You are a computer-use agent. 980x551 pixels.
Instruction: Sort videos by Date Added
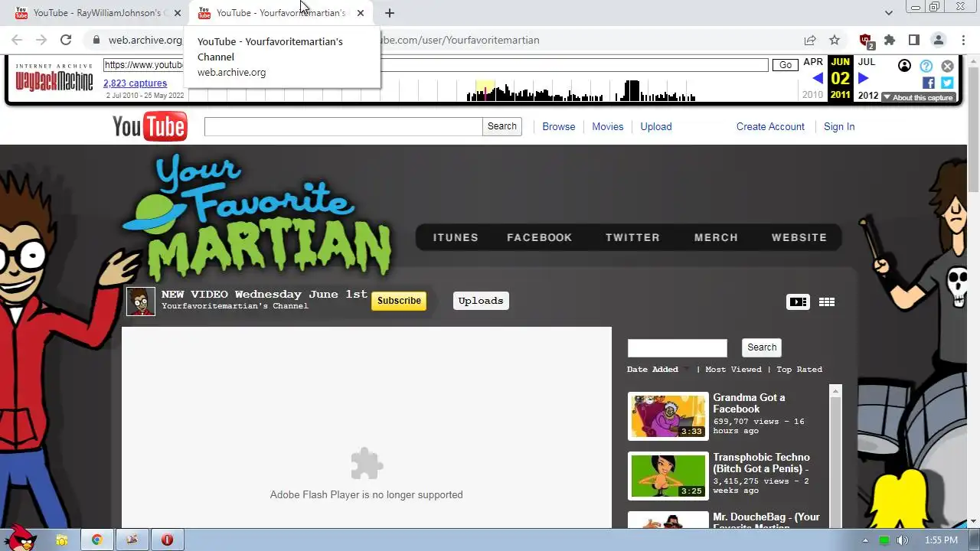(x=652, y=370)
